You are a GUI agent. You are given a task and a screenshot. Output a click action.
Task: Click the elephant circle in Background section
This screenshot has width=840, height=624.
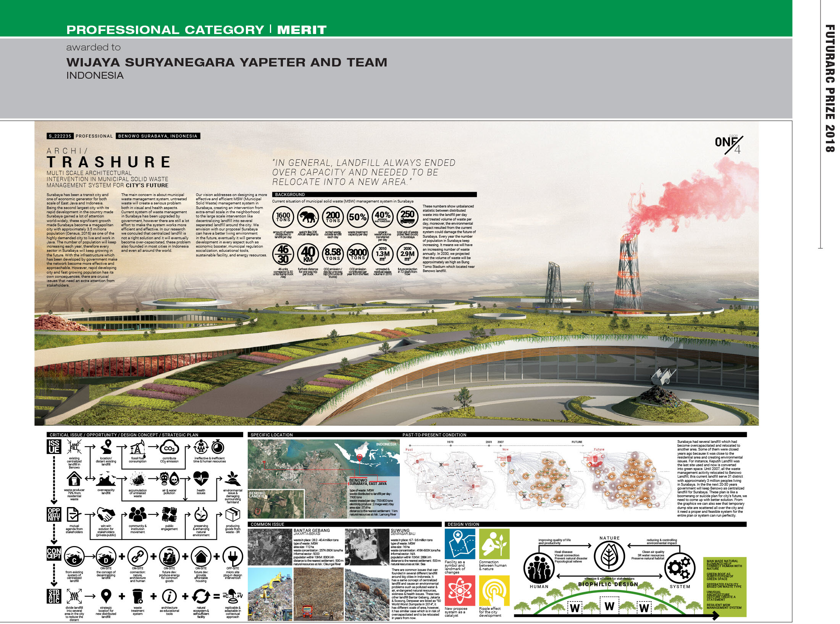[x=308, y=217]
